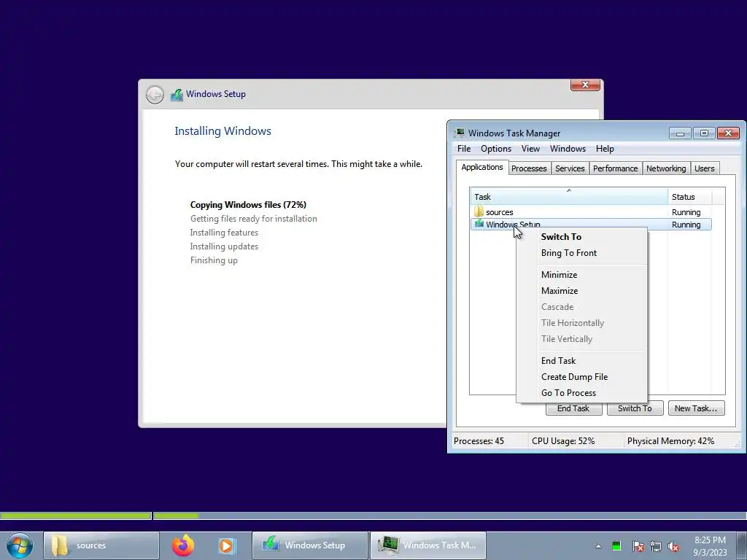Select Minimize from the context menu
Screen dimensions: 747x560
(x=581, y=275)
